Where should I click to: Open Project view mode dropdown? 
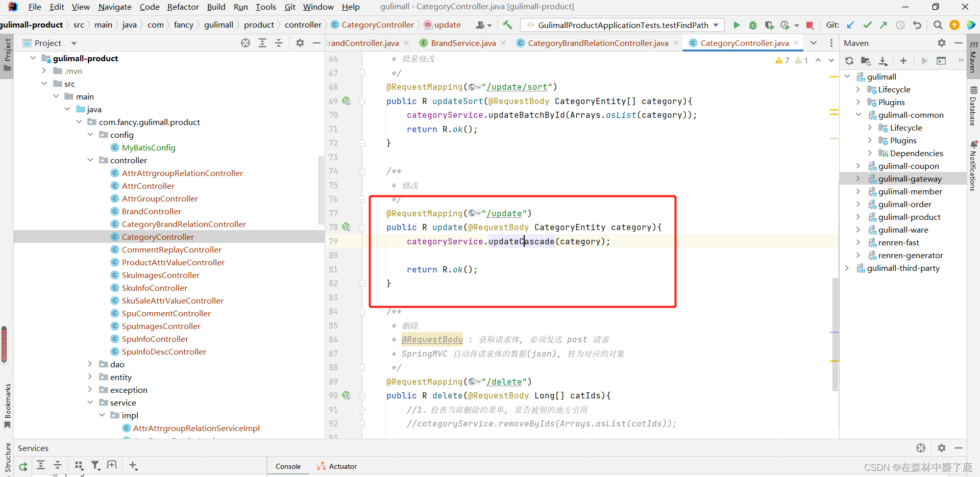tap(74, 43)
